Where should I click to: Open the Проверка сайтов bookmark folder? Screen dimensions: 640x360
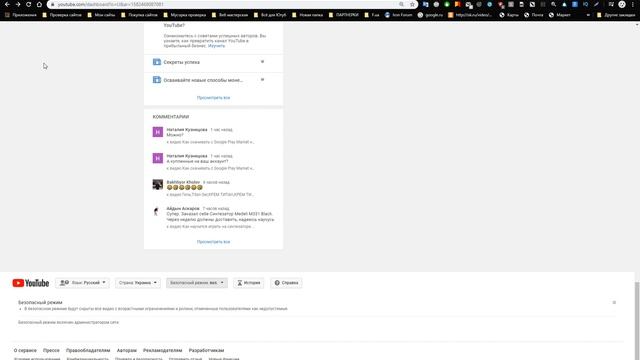click(62, 15)
